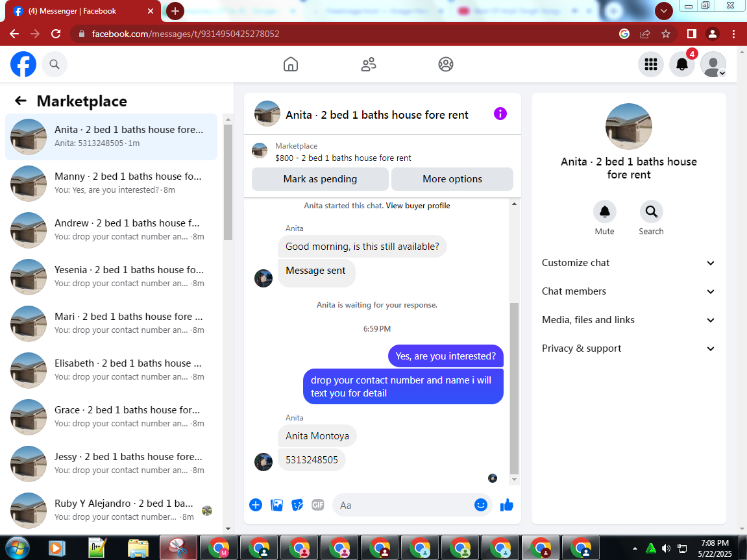Choose a GIF icon in composer
The image size is (747, 560).
click(x=318, y=505)
